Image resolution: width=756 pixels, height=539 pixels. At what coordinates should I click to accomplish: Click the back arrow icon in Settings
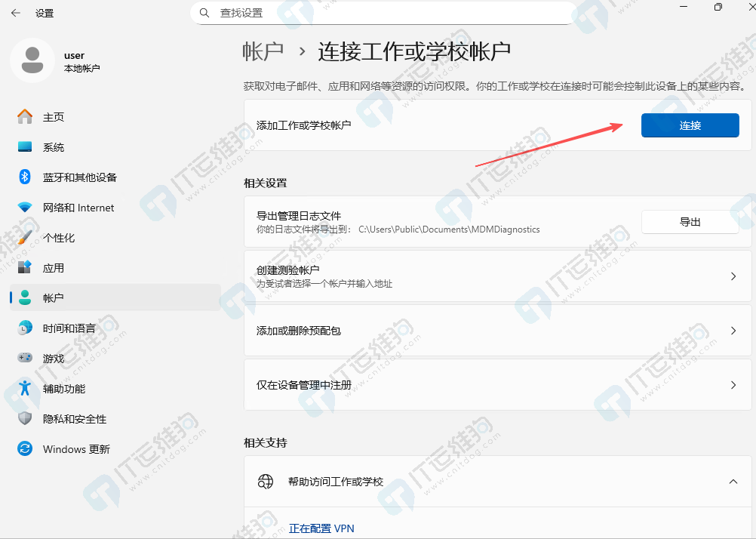click(16, 13)
